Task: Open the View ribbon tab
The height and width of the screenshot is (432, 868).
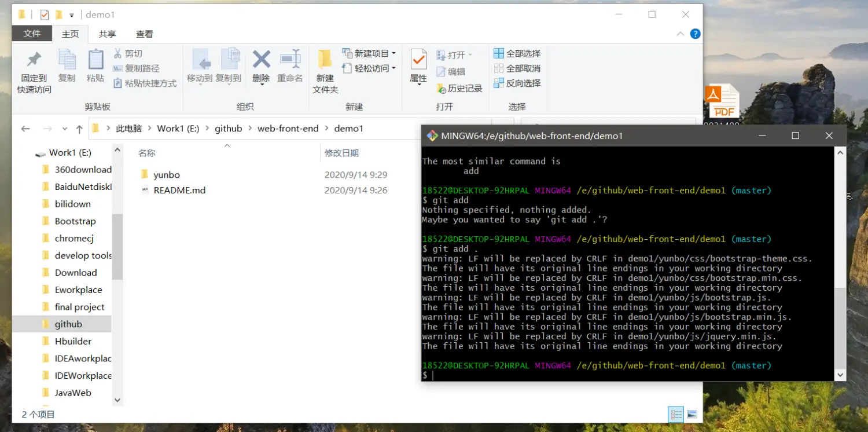Action: 144,34
